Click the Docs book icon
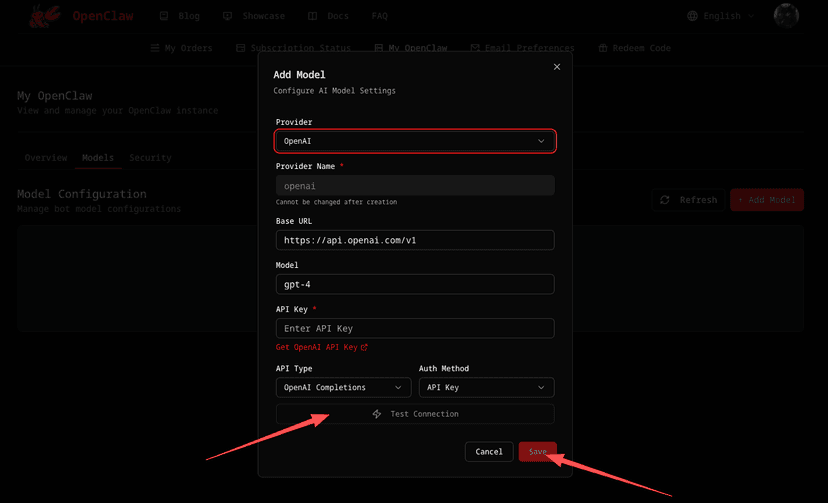This screenshot has height=503, width=828. (313, 16)
